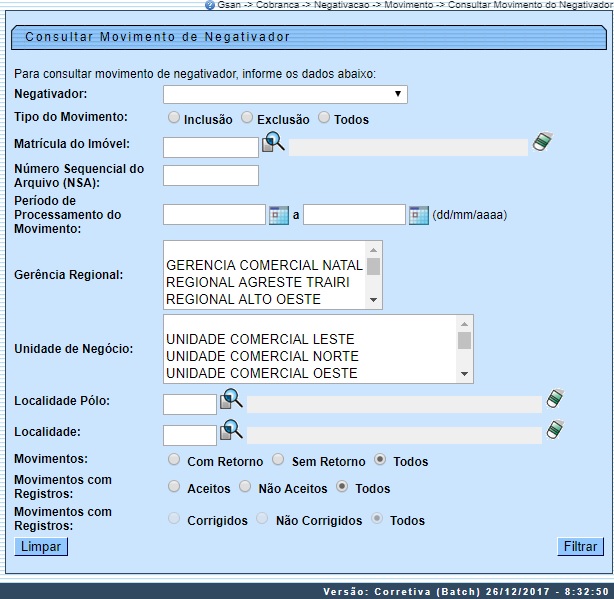This screenshot has height=599, width=614.
Task: Click the Número Sequencial do Arquivo field
Action: tap(210, 176)
